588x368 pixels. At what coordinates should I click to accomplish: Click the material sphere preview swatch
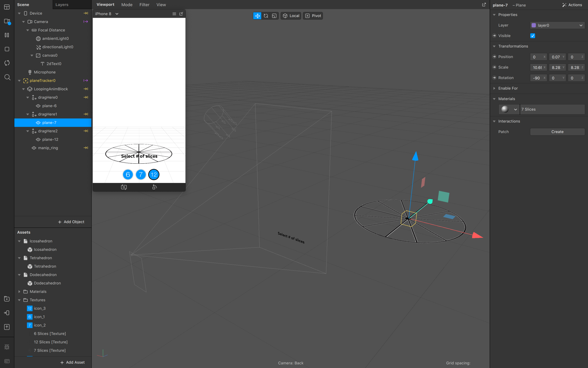point(505,109)
